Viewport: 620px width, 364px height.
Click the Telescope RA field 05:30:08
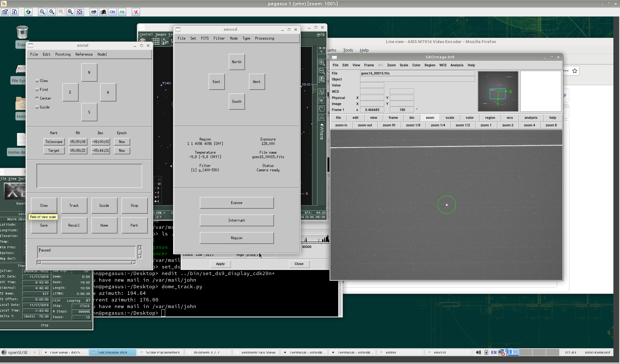click(x=78, y=142)
